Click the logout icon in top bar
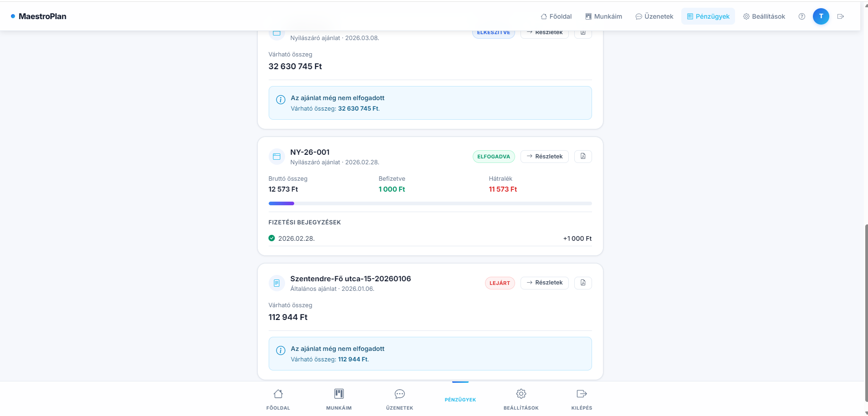 coord(841,16)
